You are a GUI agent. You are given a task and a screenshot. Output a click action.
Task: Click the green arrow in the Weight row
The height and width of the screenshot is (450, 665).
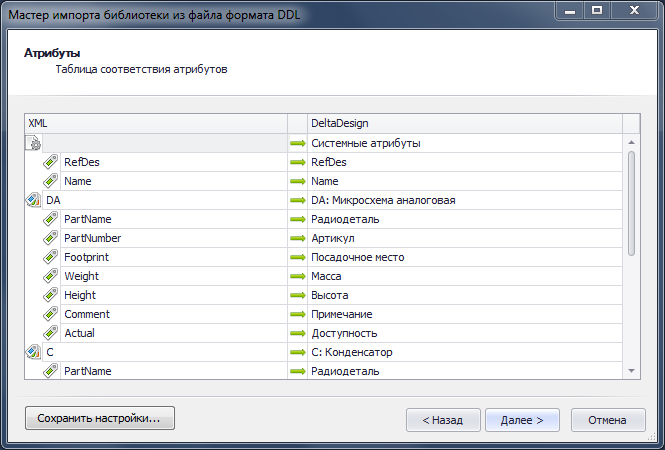click(298, 276)
